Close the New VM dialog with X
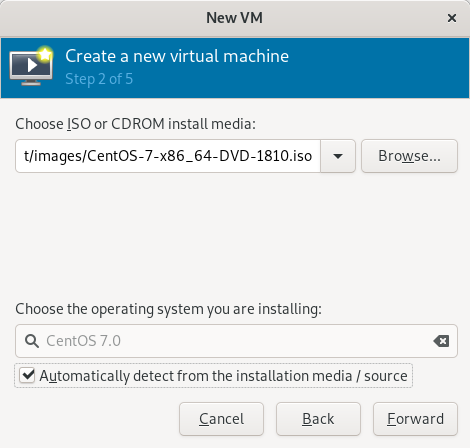The height and width of the screenshot is (448, 470). (x=452, y=18)
